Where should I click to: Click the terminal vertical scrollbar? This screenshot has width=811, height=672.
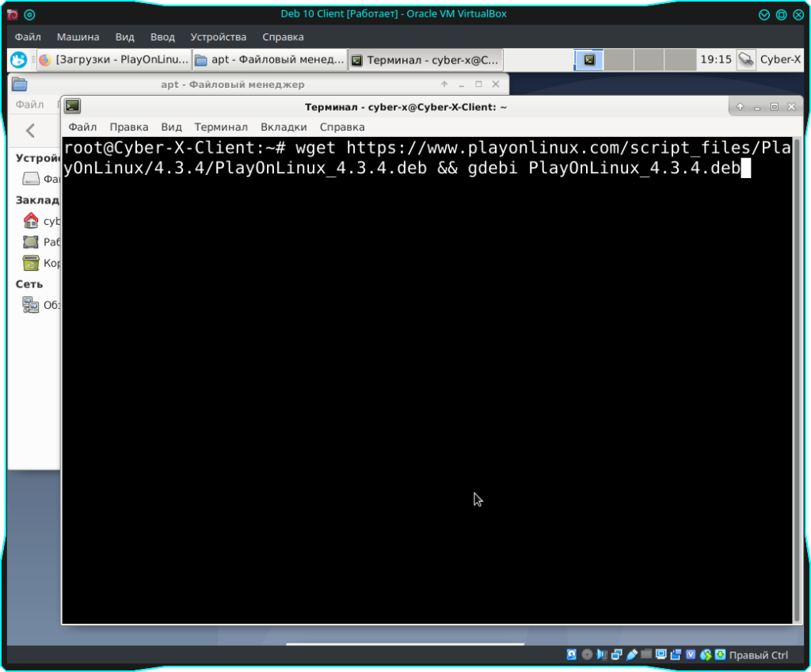[797, 381]
